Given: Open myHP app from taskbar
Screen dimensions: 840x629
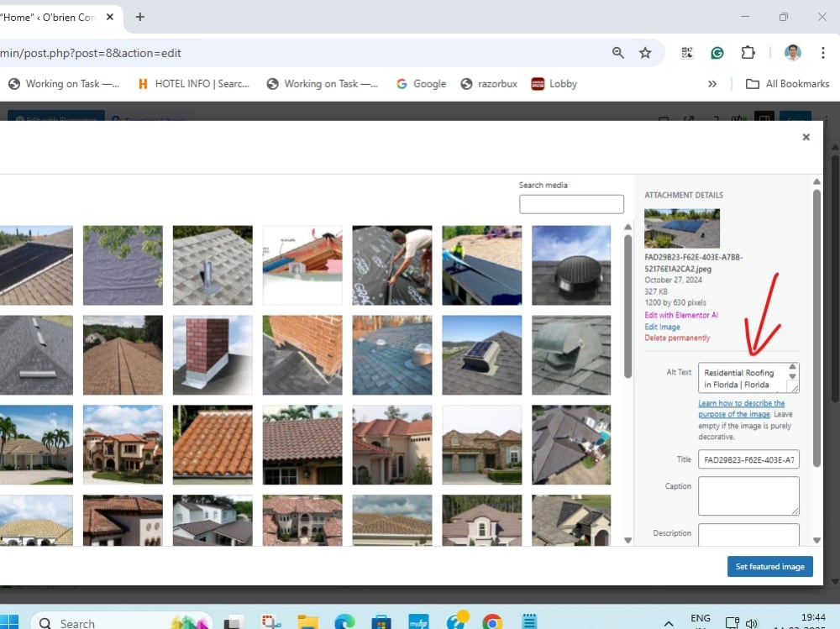Looking at the screenshot, I should [x=418, y=622].
